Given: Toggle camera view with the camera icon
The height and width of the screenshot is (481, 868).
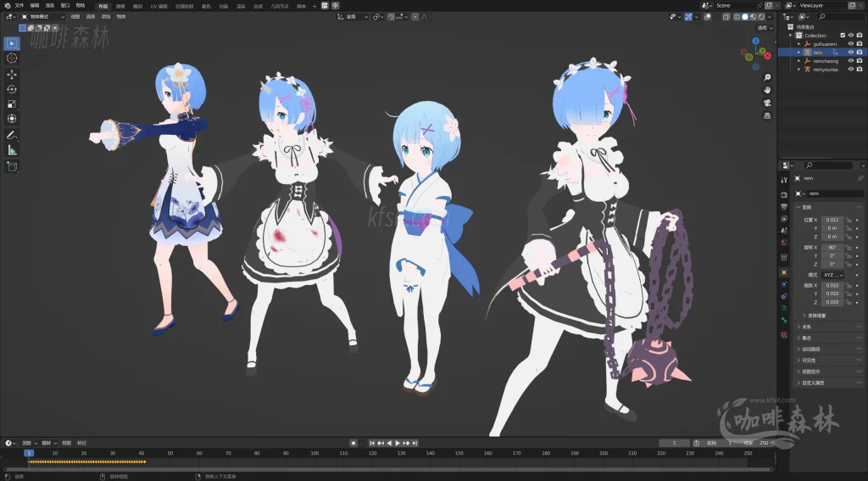Looking at the screenshot, I should tap(766, 103).
